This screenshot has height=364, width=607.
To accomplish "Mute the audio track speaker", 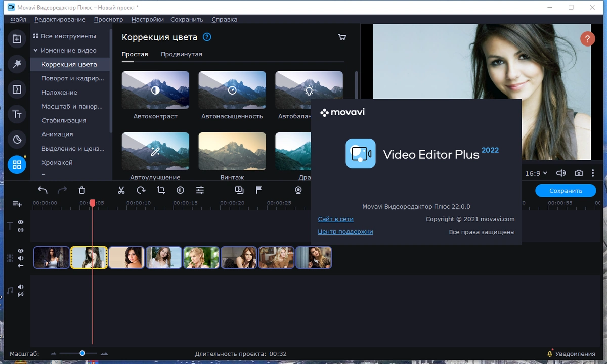I will coord(21,287).
